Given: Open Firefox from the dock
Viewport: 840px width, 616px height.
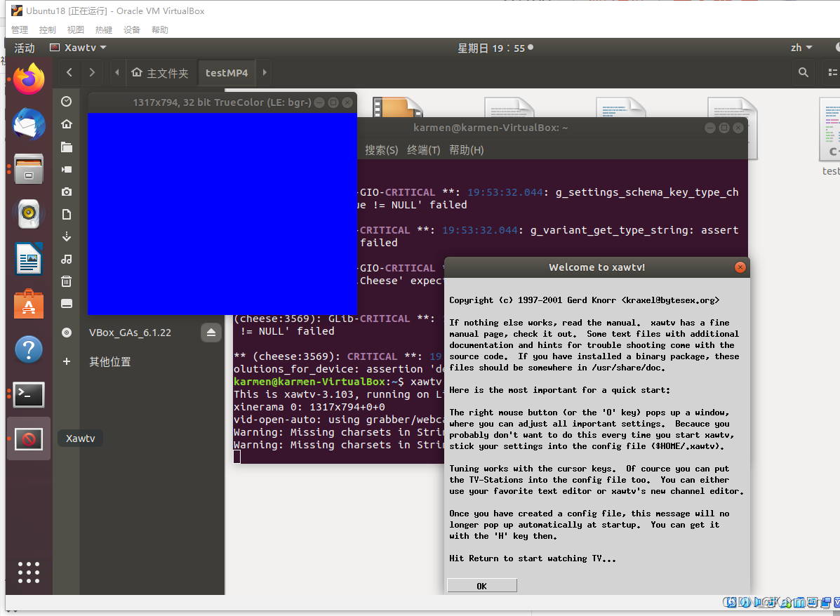Looking at the screenshot, I should click(29, 79).
